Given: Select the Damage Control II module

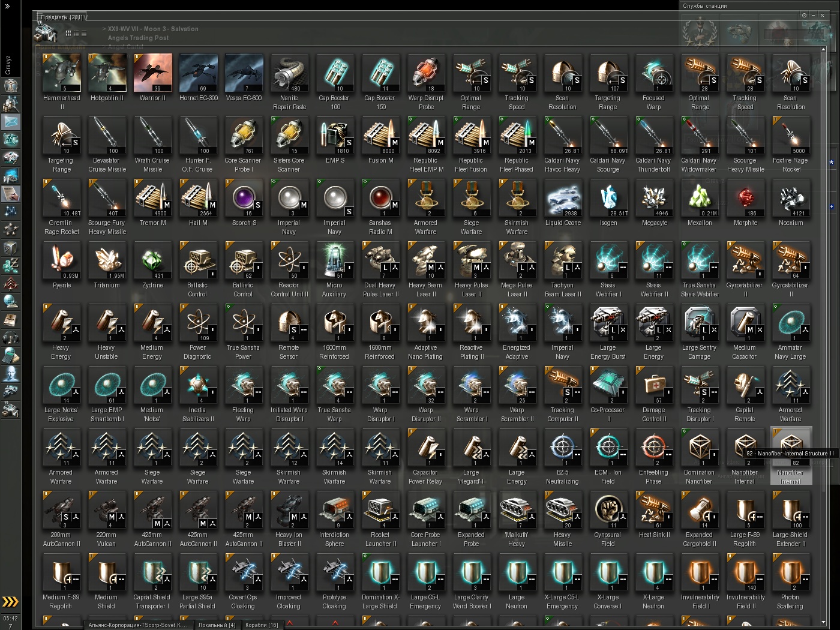Looking at the screenshot, I should tap(655, 394).
